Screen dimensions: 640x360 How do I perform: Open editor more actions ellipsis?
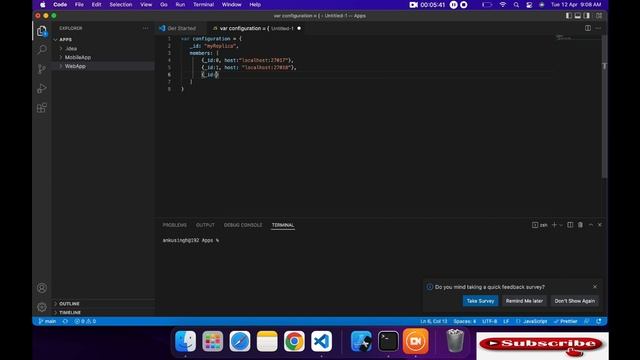click(598, 28)
